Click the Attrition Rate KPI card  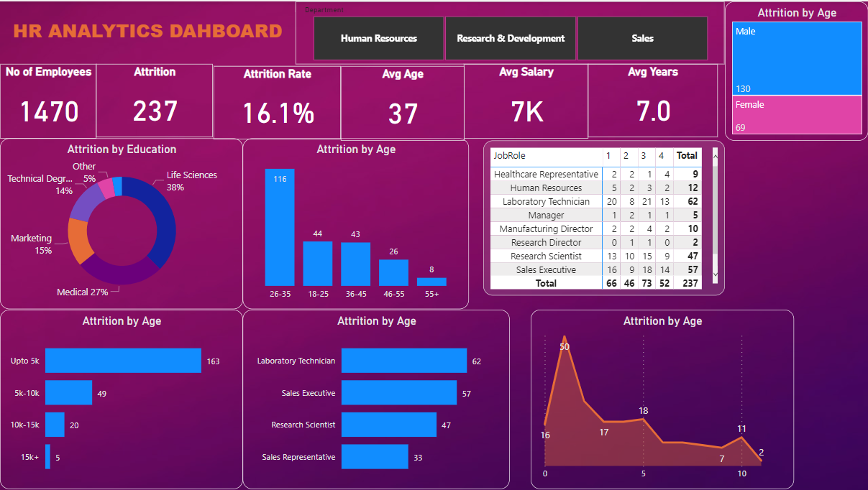pyautogui.click(x=277, y=101)
